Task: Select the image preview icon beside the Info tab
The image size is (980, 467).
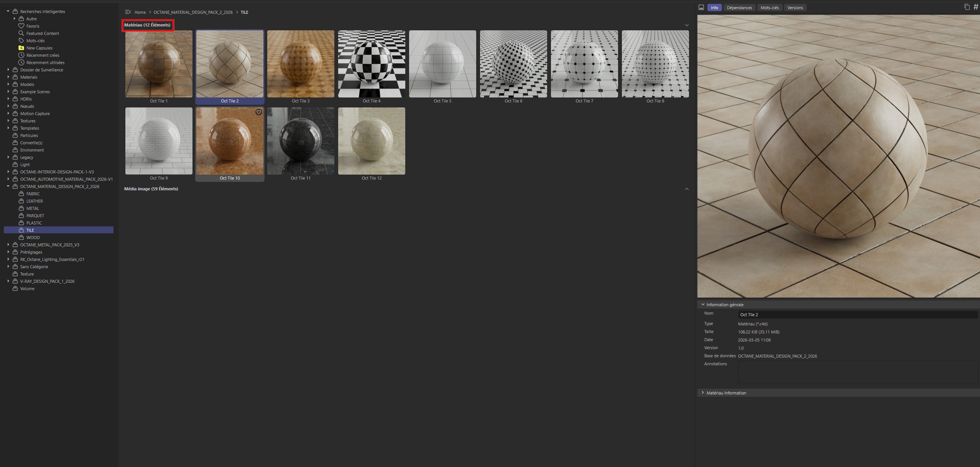Action: coord(702,7)
